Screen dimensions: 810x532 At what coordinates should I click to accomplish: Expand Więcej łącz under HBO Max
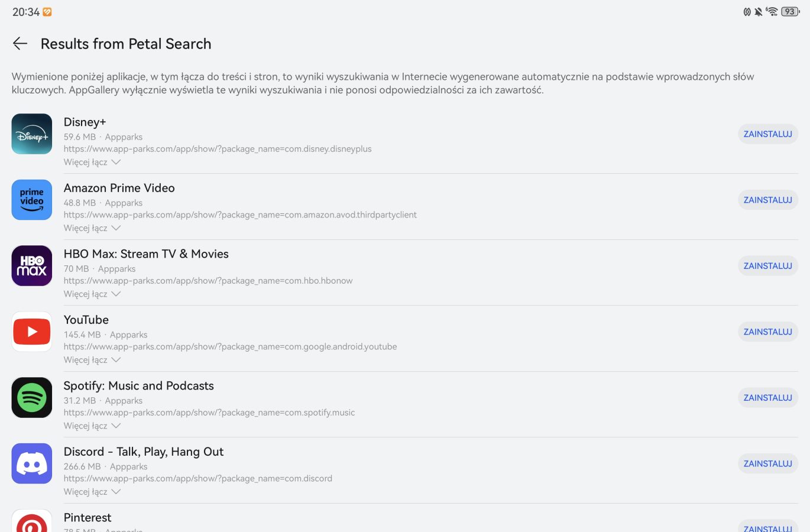[x=92, y=294]
